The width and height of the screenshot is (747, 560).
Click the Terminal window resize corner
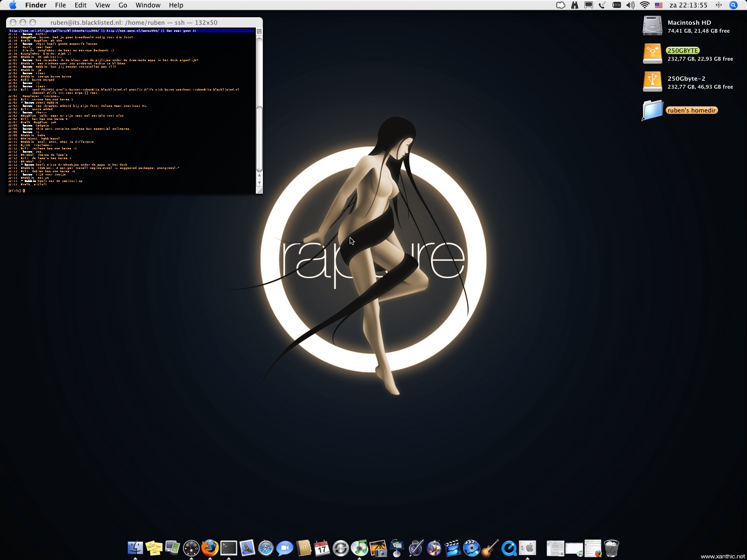tap(259, 190)
